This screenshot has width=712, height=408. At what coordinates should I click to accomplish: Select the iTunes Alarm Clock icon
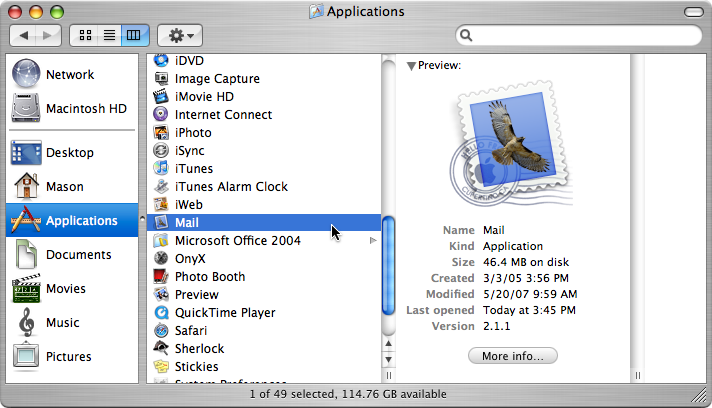[x=161, y=187]
